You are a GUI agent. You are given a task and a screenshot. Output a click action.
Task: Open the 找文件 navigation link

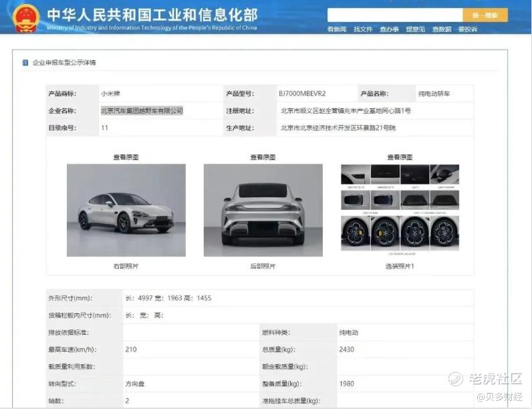pos(363,29)
